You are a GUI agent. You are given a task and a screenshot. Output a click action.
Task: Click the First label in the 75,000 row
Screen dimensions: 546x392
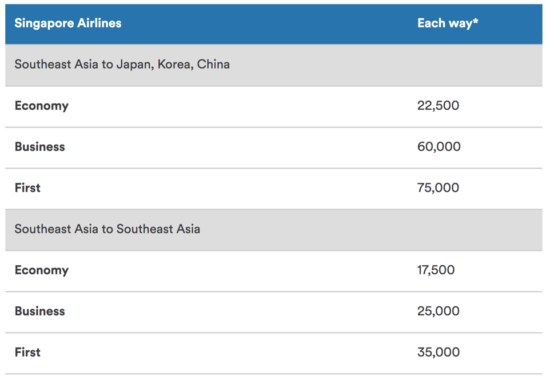tap(27, 187)
